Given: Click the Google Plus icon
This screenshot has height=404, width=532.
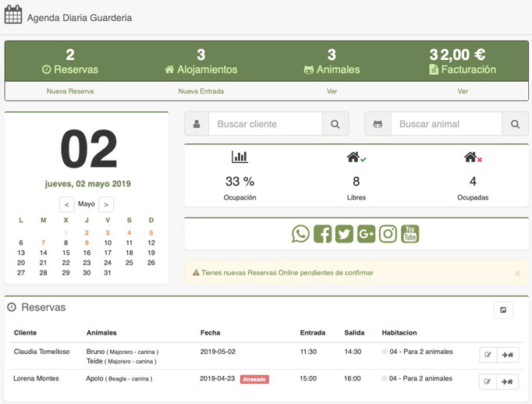Looking at the screenshot, I should [366, 234].
